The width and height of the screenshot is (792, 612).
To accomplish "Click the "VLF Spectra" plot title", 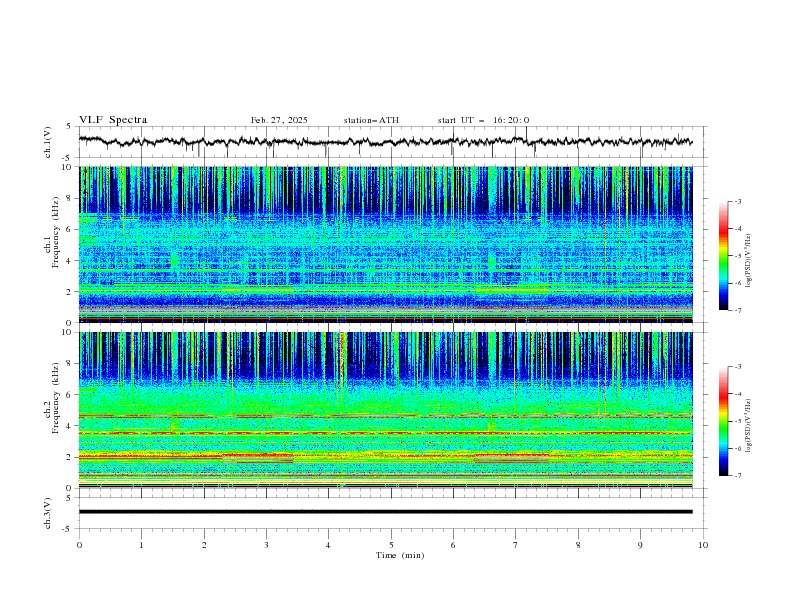I will click(113, 120).
